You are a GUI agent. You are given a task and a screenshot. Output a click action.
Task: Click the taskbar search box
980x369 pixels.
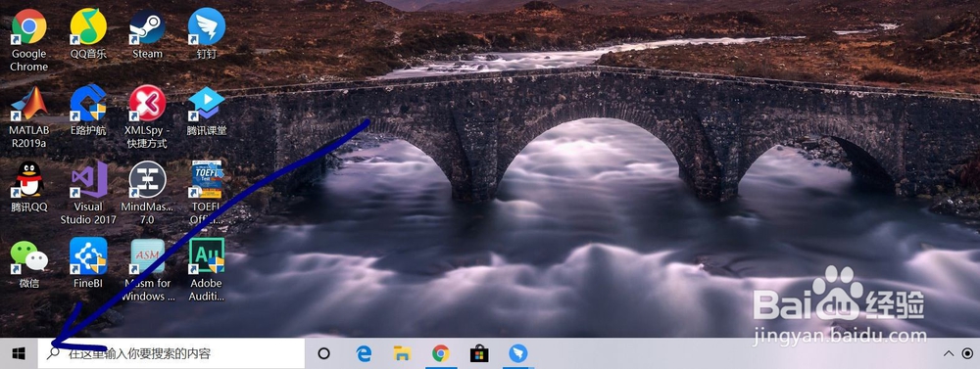coord(171,354)
